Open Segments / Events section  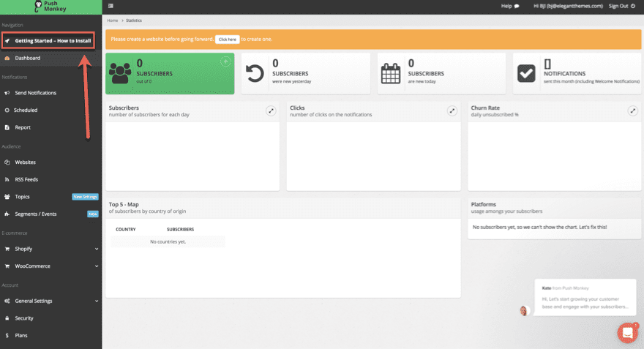coord(35,214)
